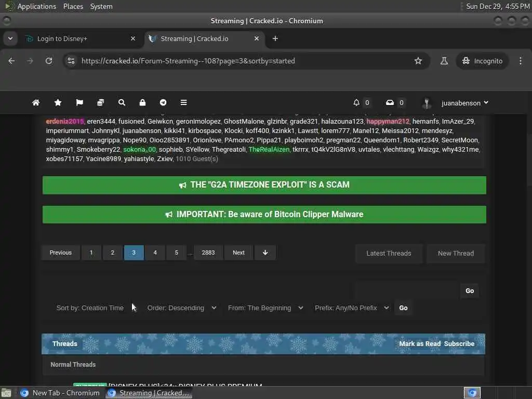Reload the page with the refresh icon
The image size is (532, 399).
(x=49, y=61)
